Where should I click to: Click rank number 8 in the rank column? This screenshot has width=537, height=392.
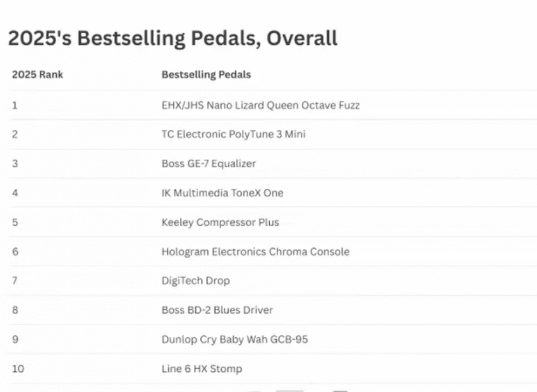tap(15, 311)
